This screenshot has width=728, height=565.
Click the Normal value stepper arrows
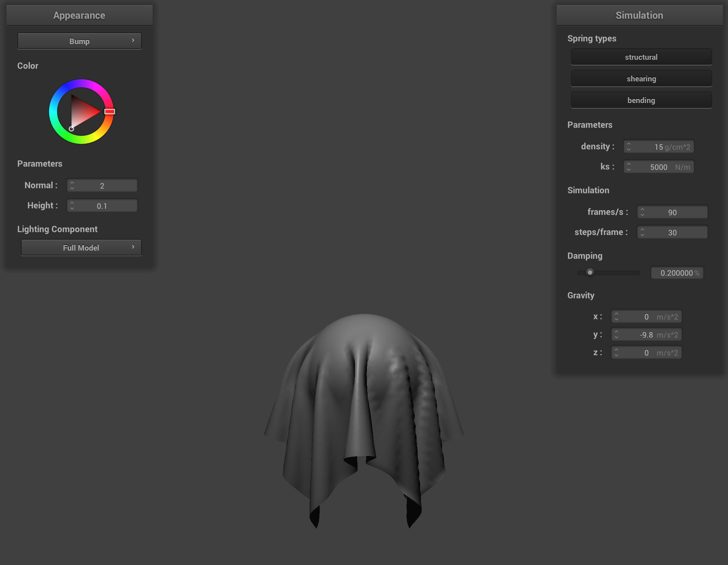(72, 185)
